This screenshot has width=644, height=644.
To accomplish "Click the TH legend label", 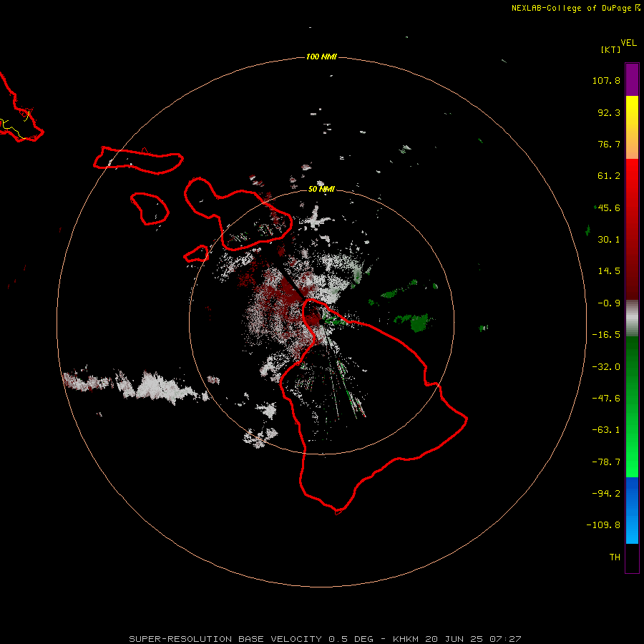I will [615, 557].
